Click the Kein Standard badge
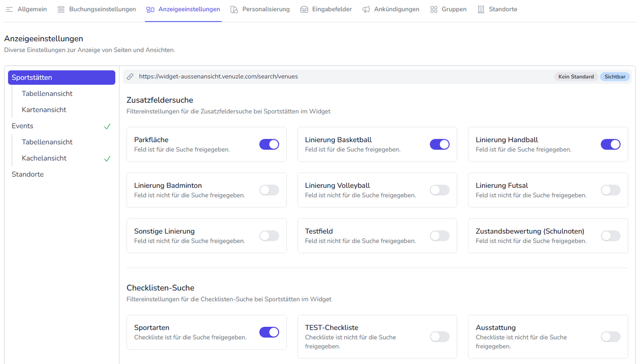 [x=576, y=77]
